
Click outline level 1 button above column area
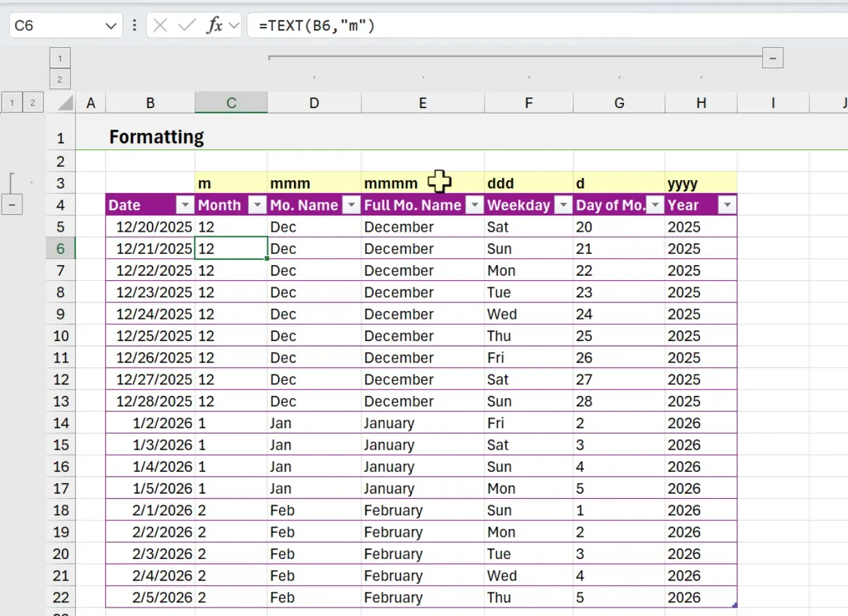60,58
